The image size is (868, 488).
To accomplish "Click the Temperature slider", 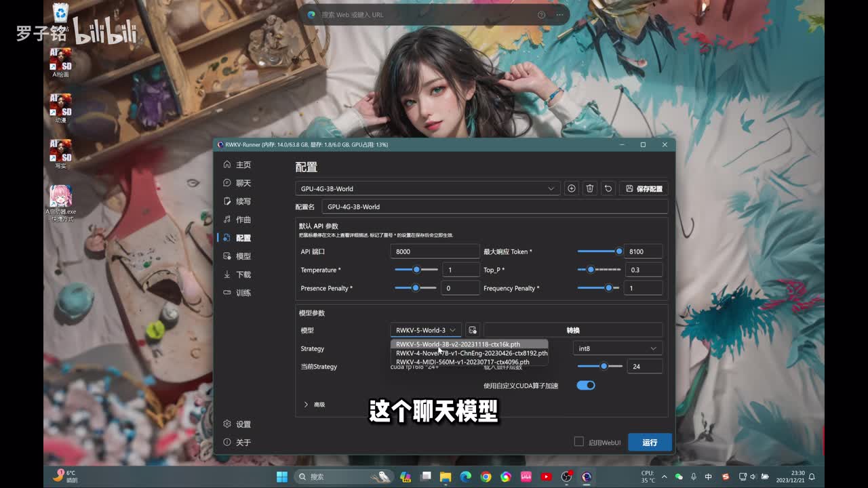I will [x=416, y=270].
